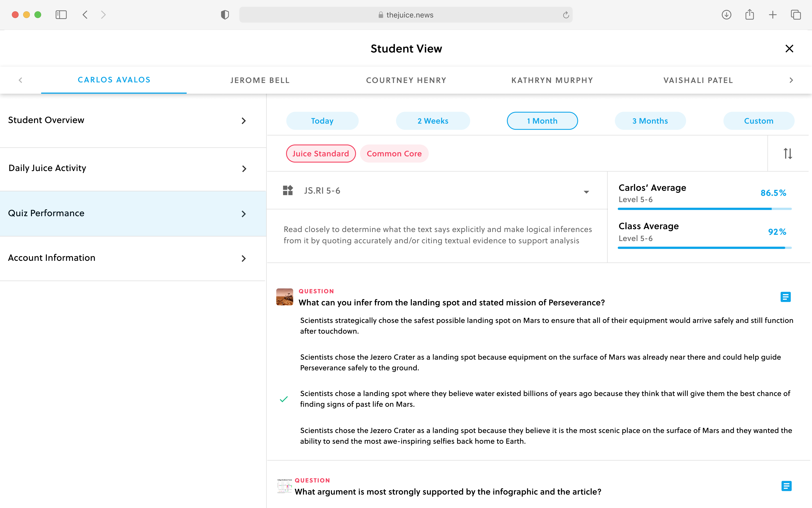Select the Carlos Avalos tab
Viewport: 812px width, 508px height.
click(x=114, y=80)
